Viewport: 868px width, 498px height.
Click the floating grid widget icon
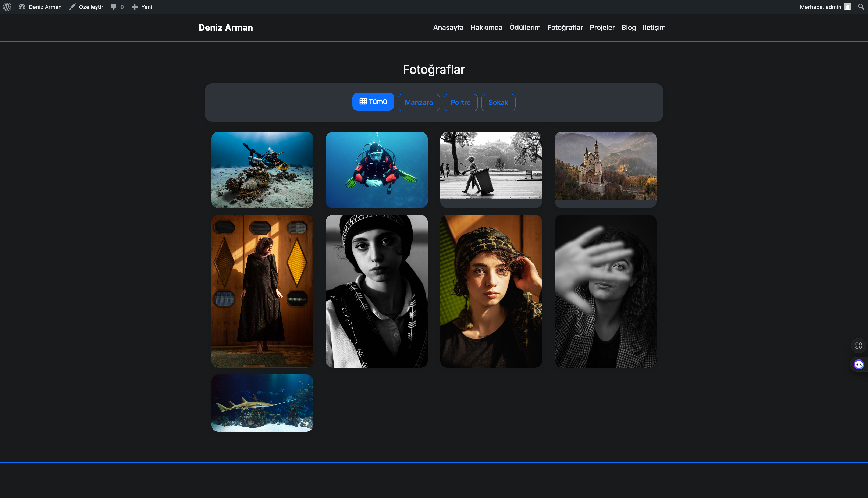coord(858,345)
